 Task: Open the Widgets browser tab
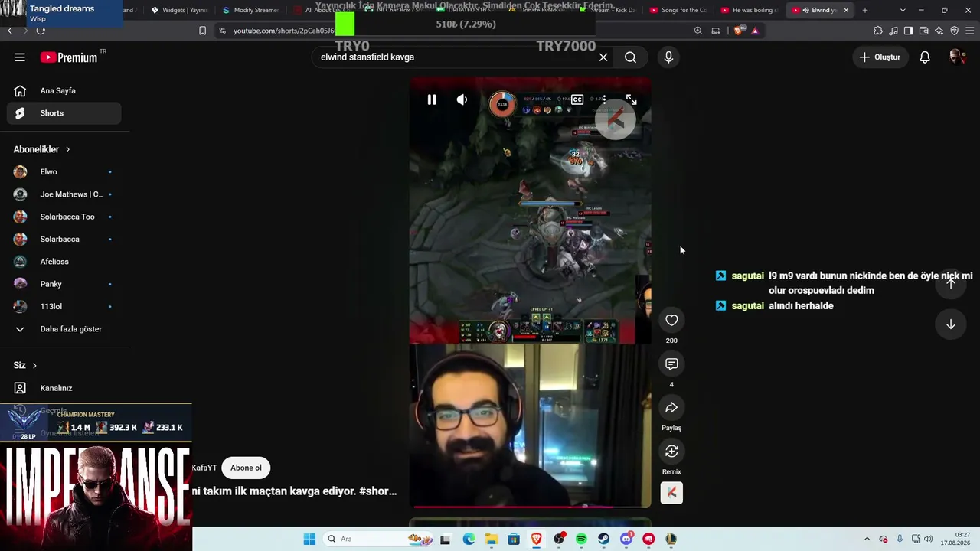pos(179,10)
